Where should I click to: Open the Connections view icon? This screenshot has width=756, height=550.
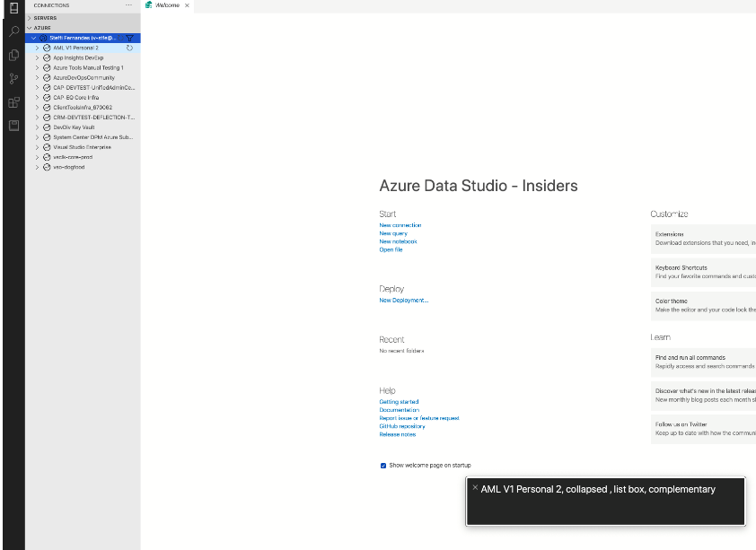tap(13, 8)
